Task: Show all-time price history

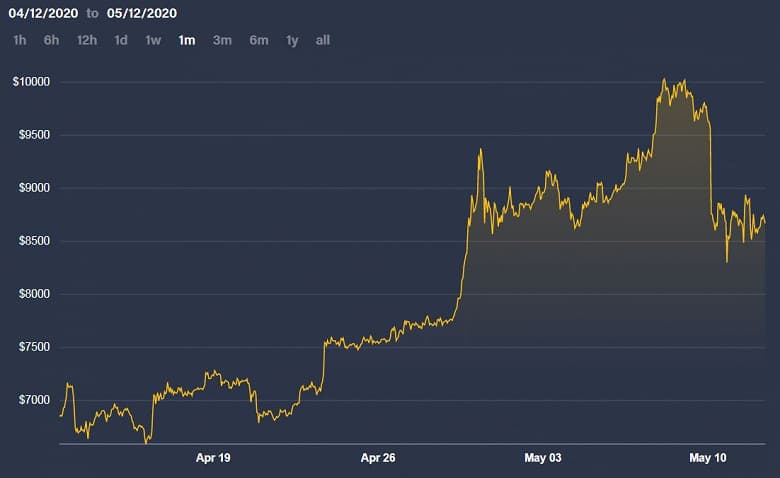Action: click(x=322, y=40)
